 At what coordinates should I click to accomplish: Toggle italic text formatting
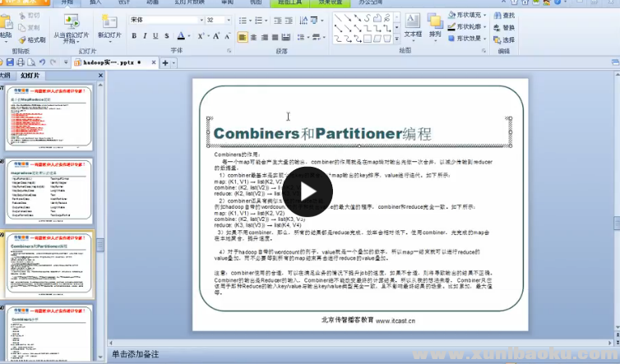146,36
